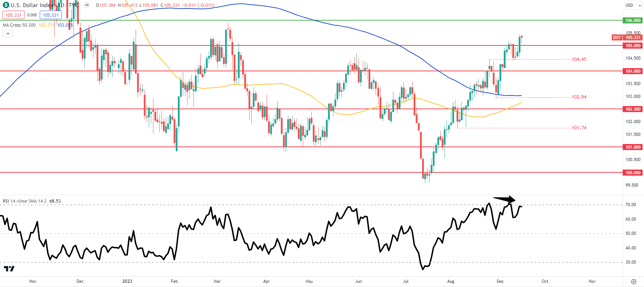
Task: Select the RSI 14 close SMA legend
Action: click(x=25, y=201)
